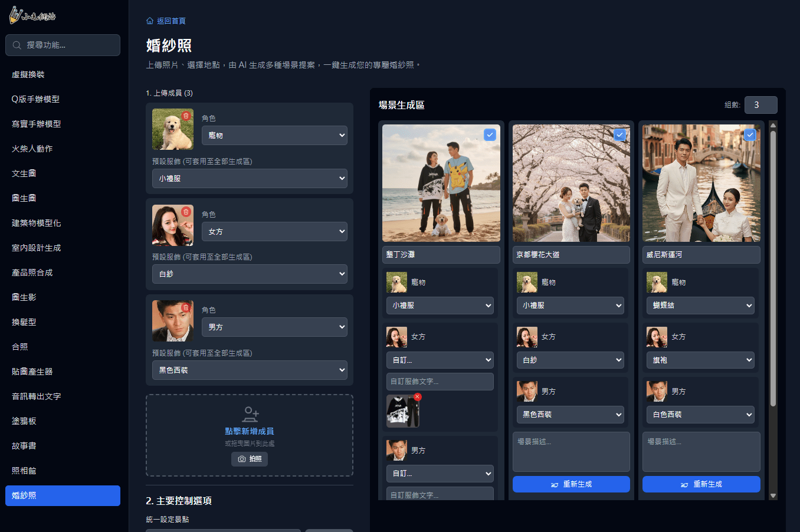The image size is (800, 532).
Task: Open the 男方 role dropdown
Action: pos(274,327)
